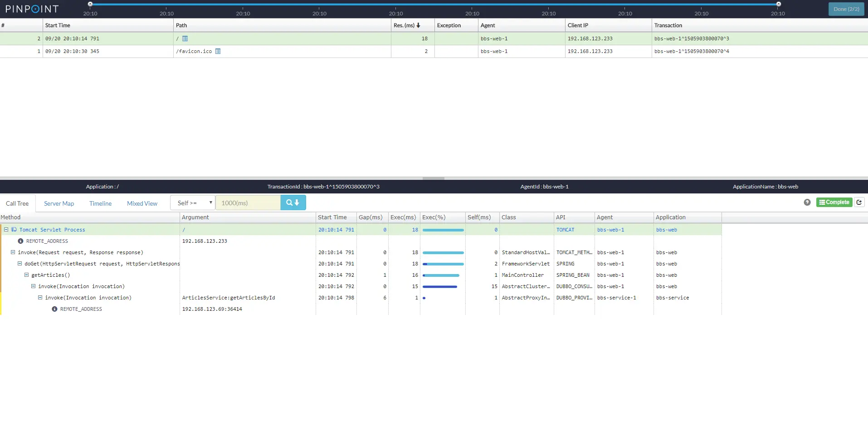The height and width of the screenshot is (434, 868).
Task: Collapse invoke(Request request, Response response) node
Action: tap(13, 252)
